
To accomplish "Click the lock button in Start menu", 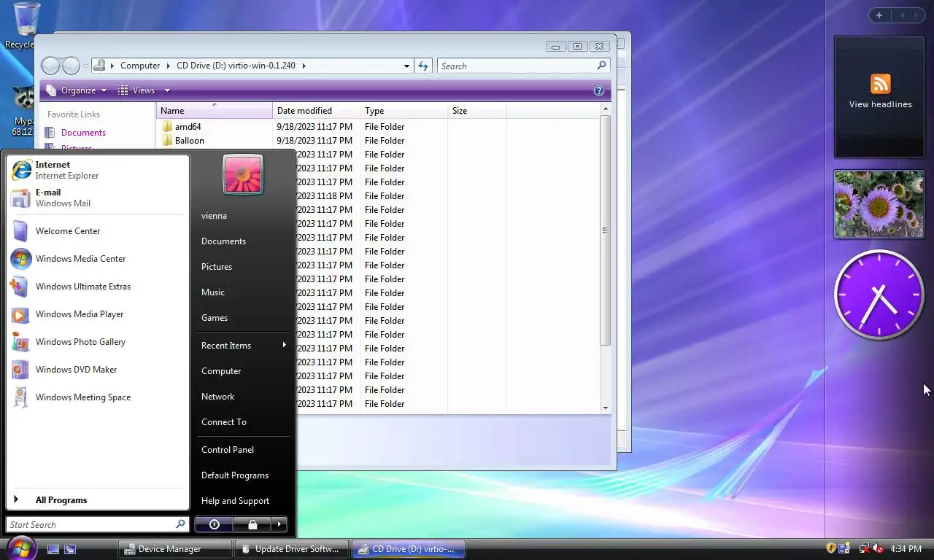I will 252,524.
